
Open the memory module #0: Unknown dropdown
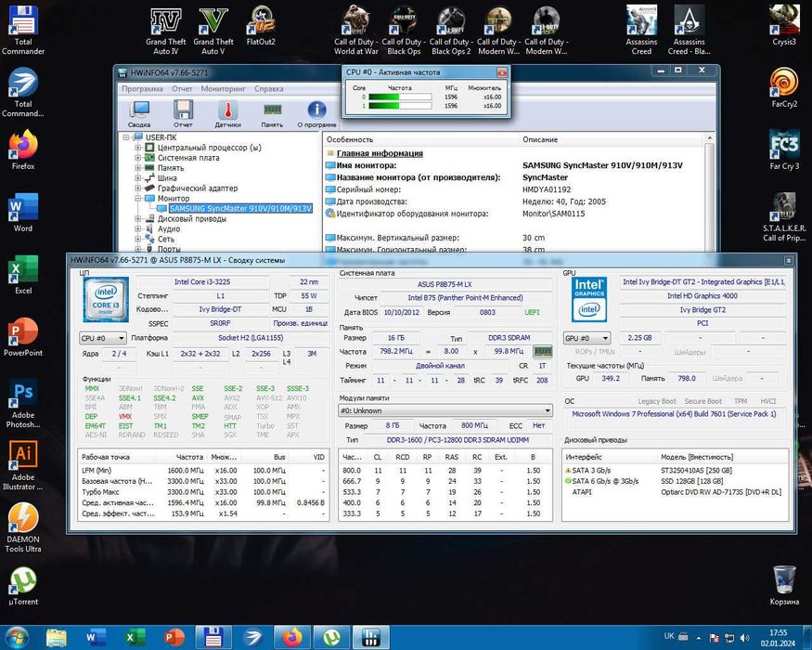tap(445, 410)
